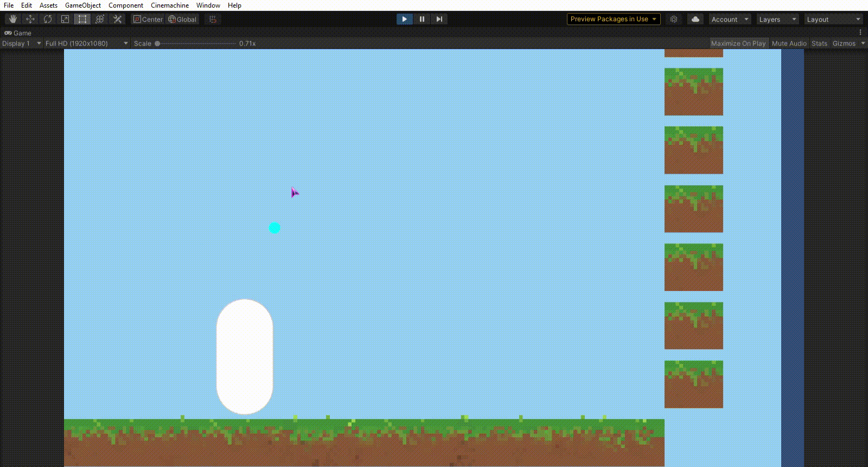Open the Layers dropdown
868x467 pixels.
tap(778, 19)
